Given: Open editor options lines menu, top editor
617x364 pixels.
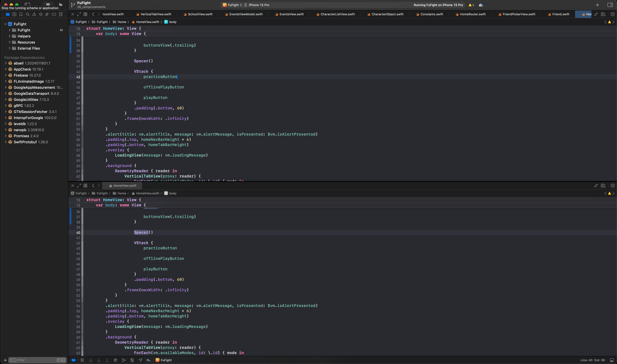Looking at the screenshot, I should coord(603,14).
